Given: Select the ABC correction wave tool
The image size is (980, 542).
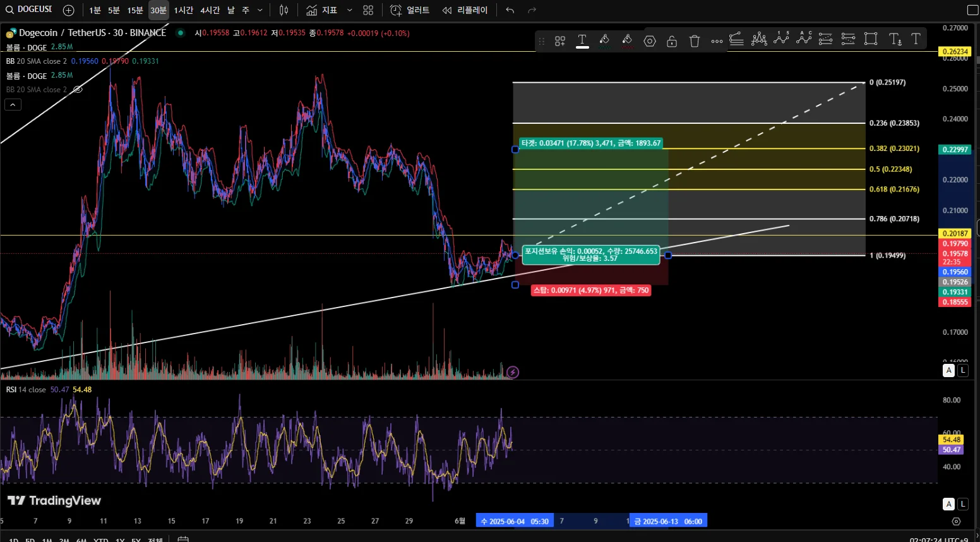Looking at the screenshot, I should (804, 38).
